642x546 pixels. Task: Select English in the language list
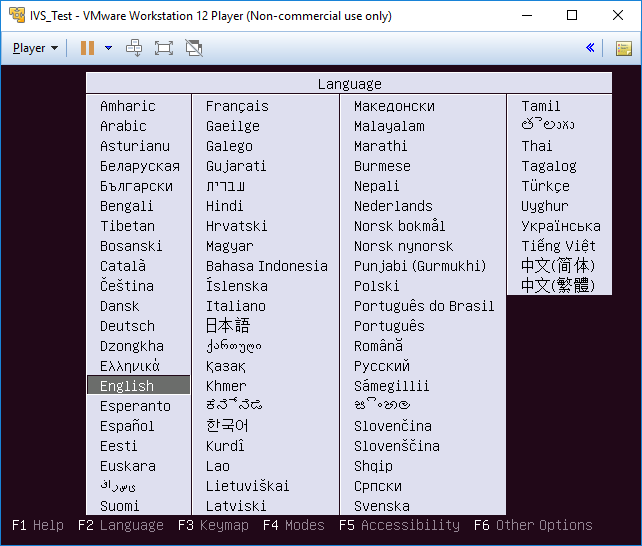(138, 386)
